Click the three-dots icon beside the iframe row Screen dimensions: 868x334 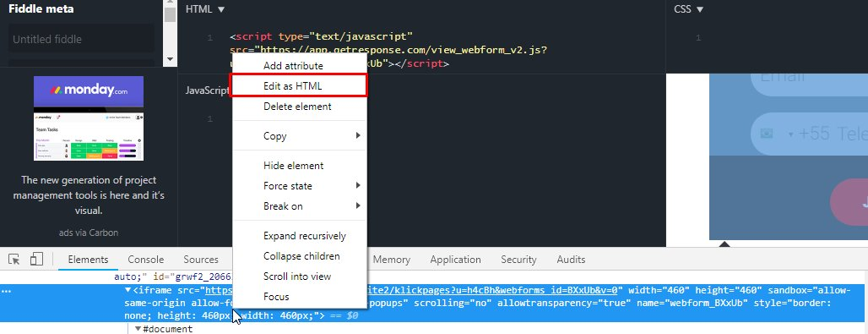[6, 290]
